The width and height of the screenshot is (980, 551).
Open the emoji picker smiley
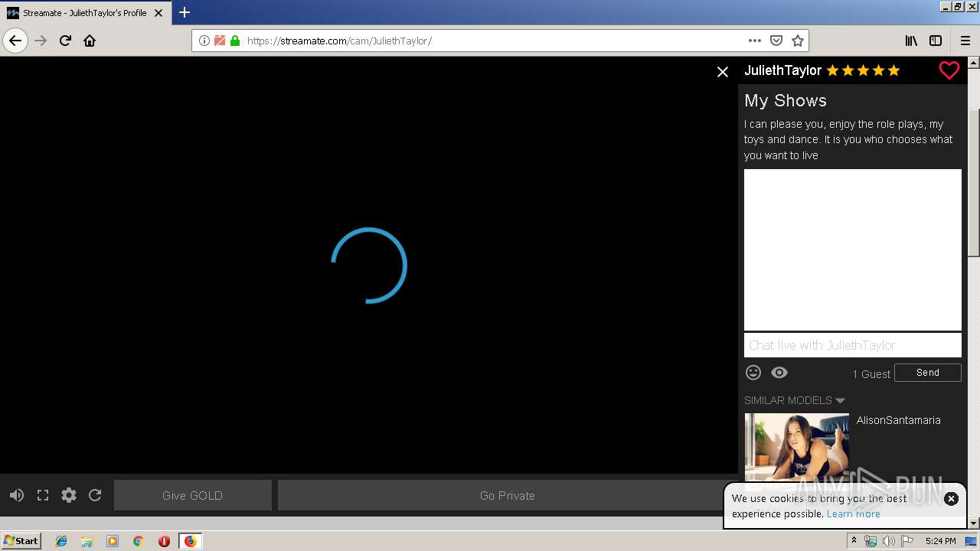753,373
